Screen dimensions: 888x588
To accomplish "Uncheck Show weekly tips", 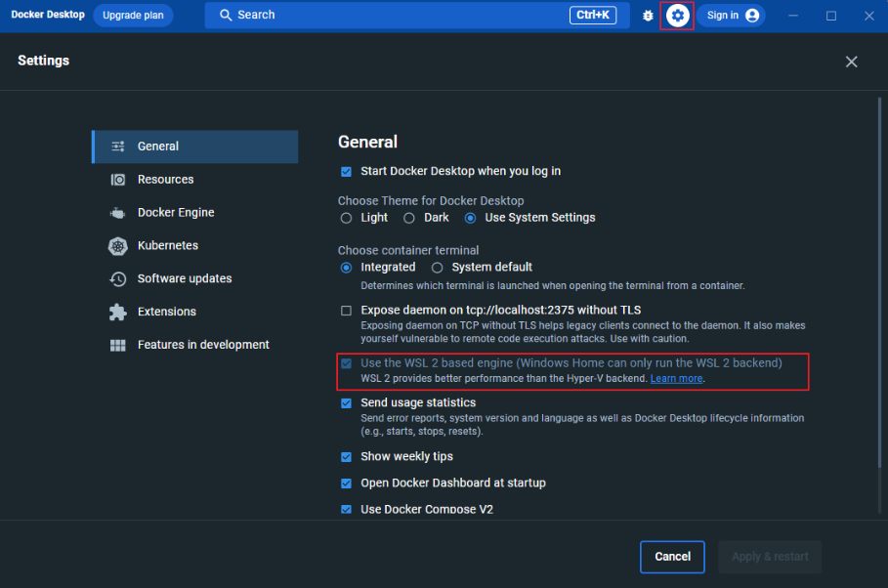I will click(346, 457).
